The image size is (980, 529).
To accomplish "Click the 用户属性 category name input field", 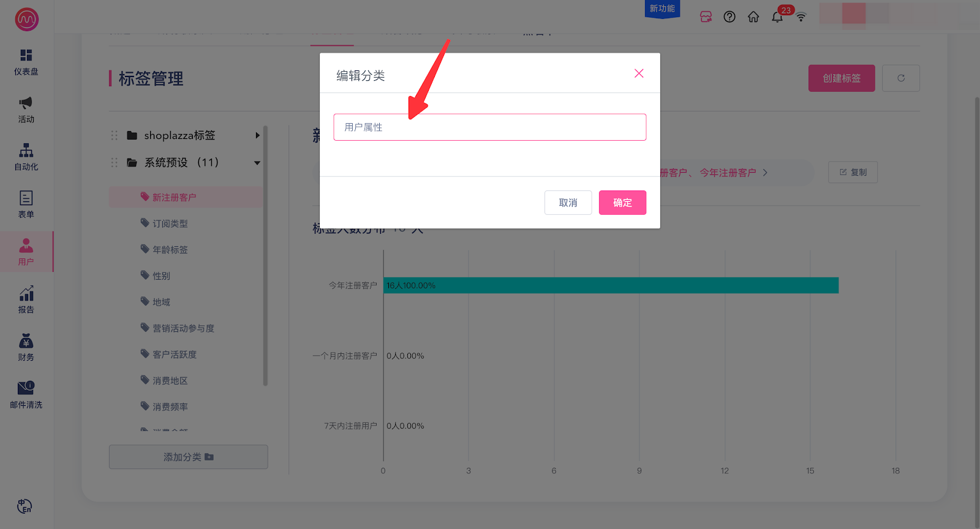I will 490,127.
